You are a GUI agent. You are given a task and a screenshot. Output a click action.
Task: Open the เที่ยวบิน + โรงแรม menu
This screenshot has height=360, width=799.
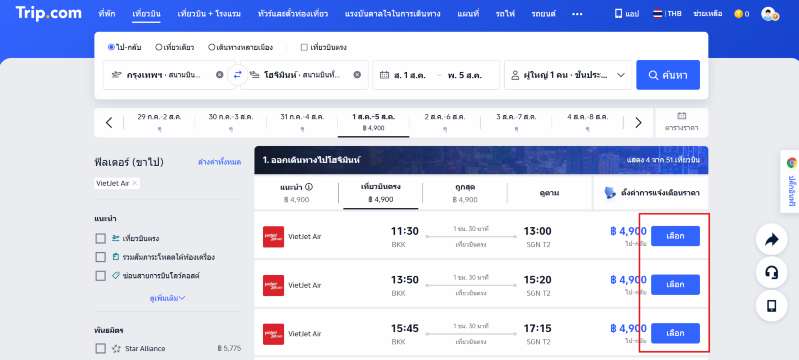tap(209, 14)
